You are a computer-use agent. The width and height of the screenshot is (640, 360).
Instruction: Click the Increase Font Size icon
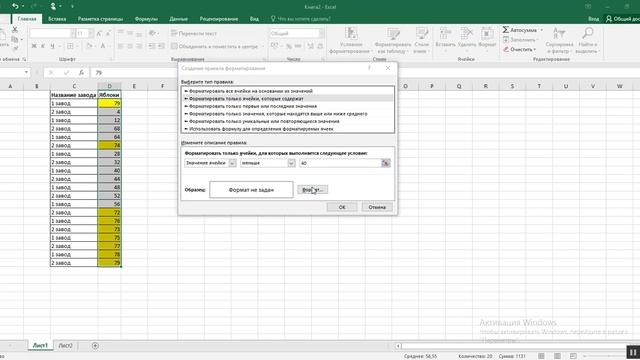[99, 33]
